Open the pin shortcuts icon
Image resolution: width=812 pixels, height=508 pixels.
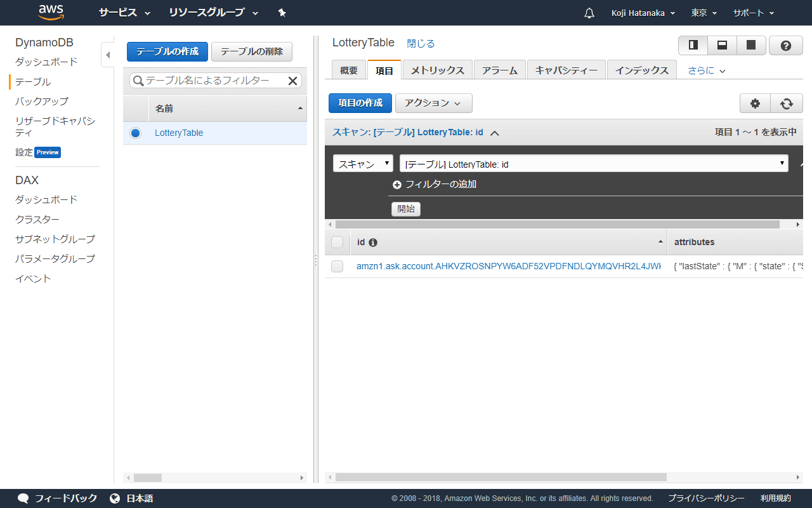coord(282,13)
